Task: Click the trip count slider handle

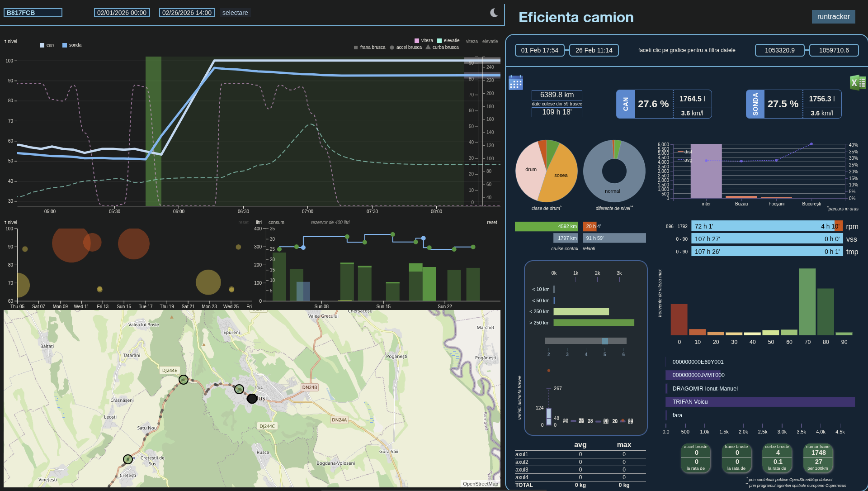Action: pos(604,341)
